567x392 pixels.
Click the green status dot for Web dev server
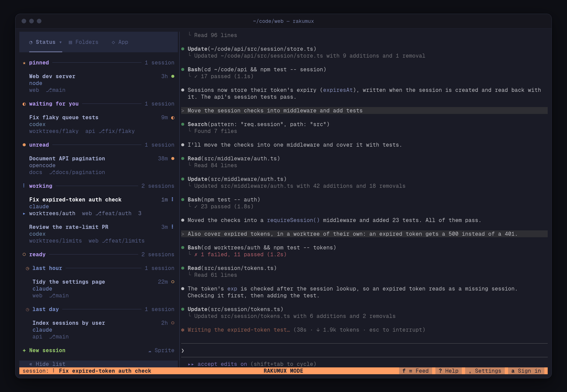point(173,76)
